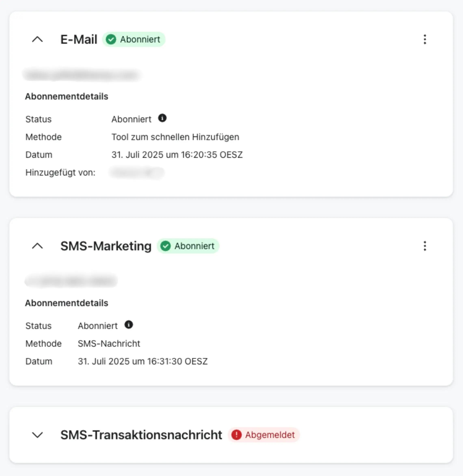
Task: Click the info icon beside E-Mail status Abonniert
Action: coord(162,118)
